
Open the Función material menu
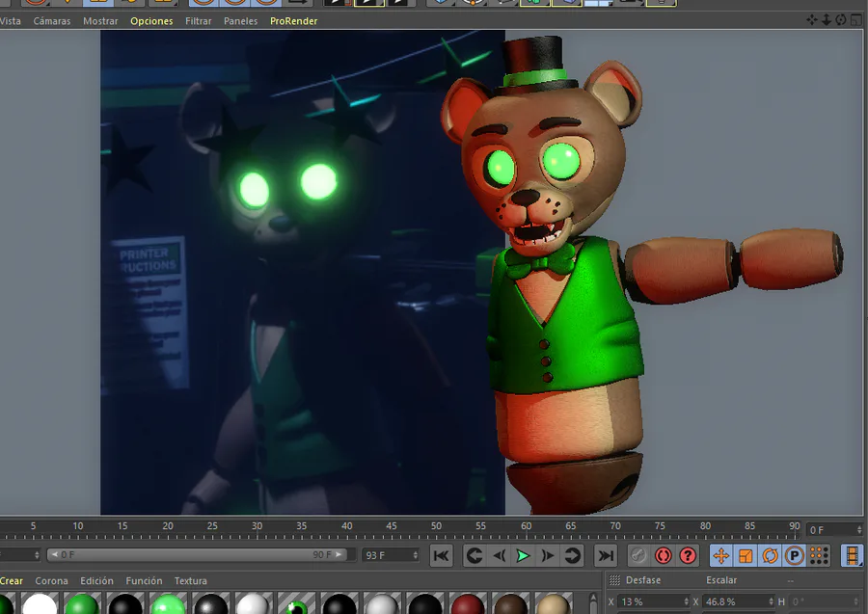pyautogui.click(x=144, y=581)
